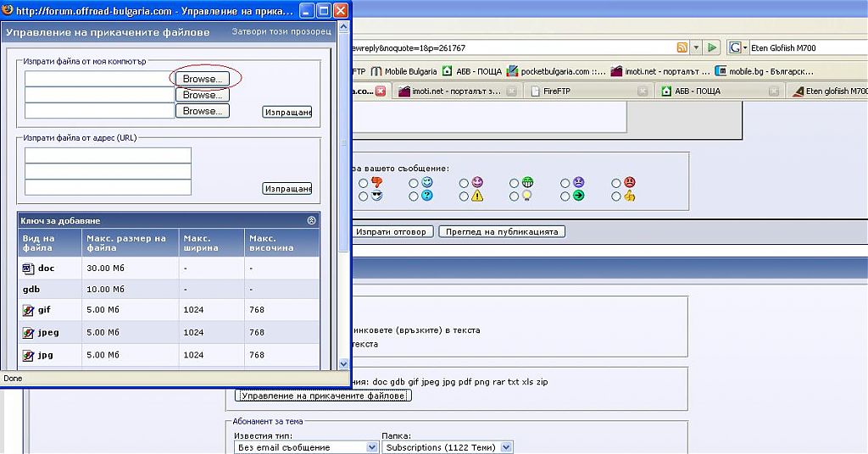This screenshot has width=868, height=454.
Task: Open the АБВ - ПОЩА bookmark in toolbar
Action: click(x=472, y=71)
